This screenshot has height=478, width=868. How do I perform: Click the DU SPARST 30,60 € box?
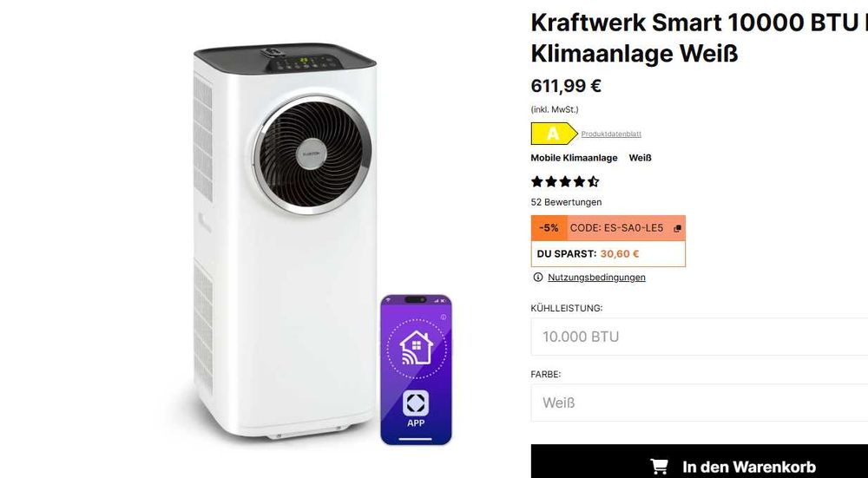tap(608, 254)
